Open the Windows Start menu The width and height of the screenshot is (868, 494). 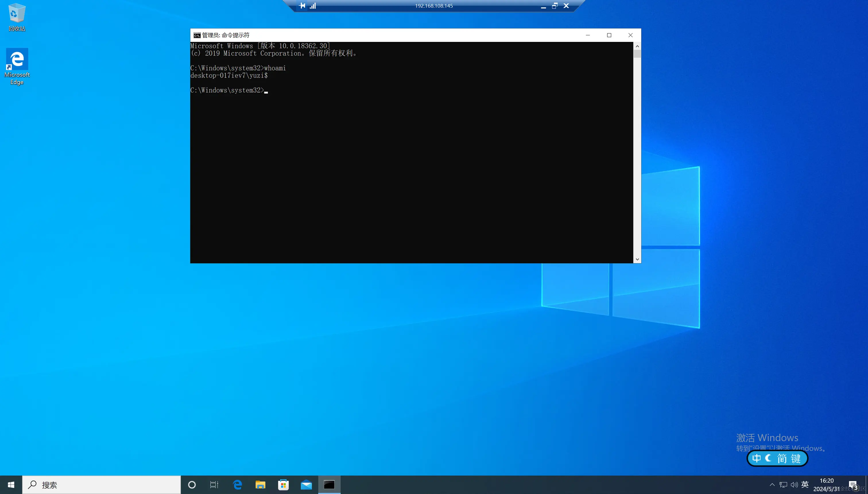[11, 485]
